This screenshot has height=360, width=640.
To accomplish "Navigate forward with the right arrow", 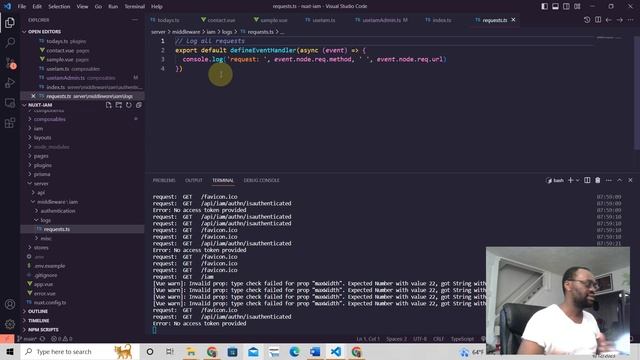I will pos(620,20).
